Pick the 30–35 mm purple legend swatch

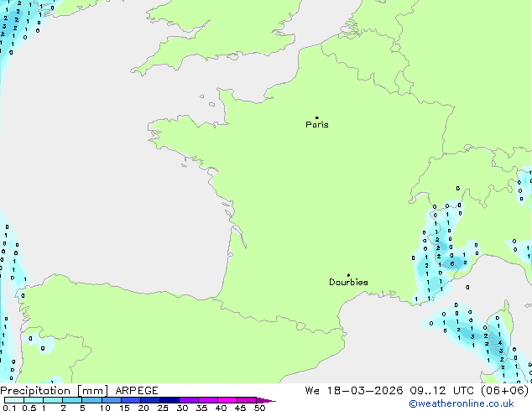pyautogui.click(x=188, y=400)
